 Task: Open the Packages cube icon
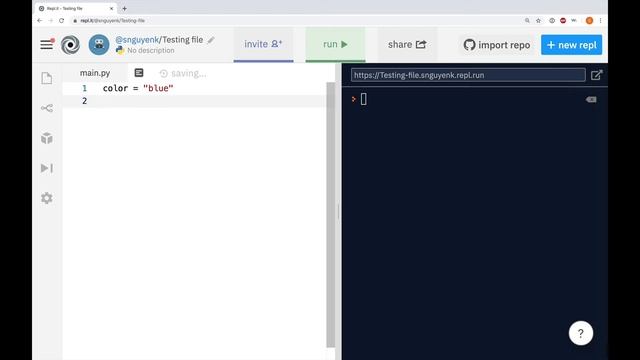point(47,138)
